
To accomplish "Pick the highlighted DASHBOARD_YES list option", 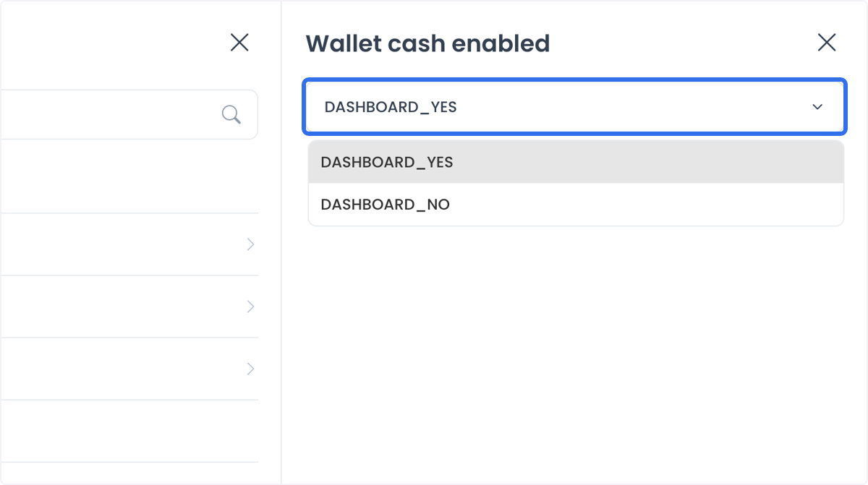I will (x=576, y=162).
